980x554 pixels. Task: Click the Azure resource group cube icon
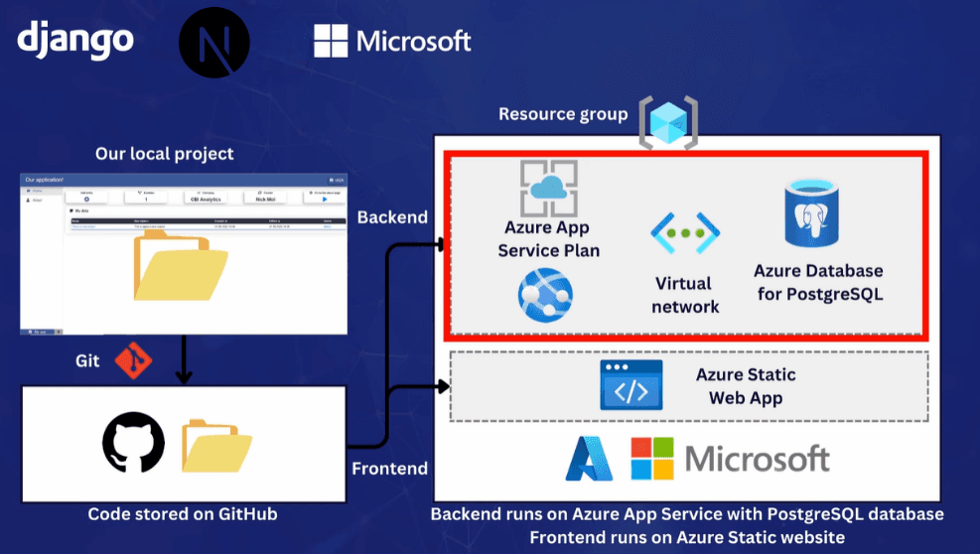tap(668, 123)
